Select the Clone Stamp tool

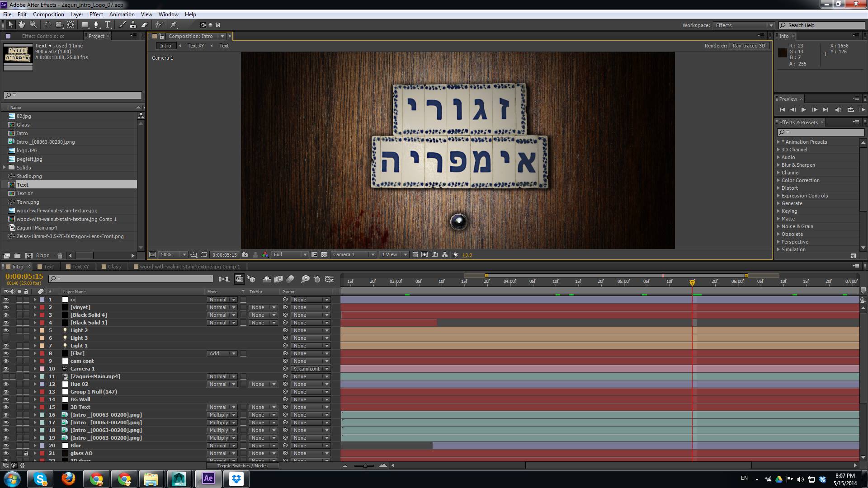coord(133,25)
